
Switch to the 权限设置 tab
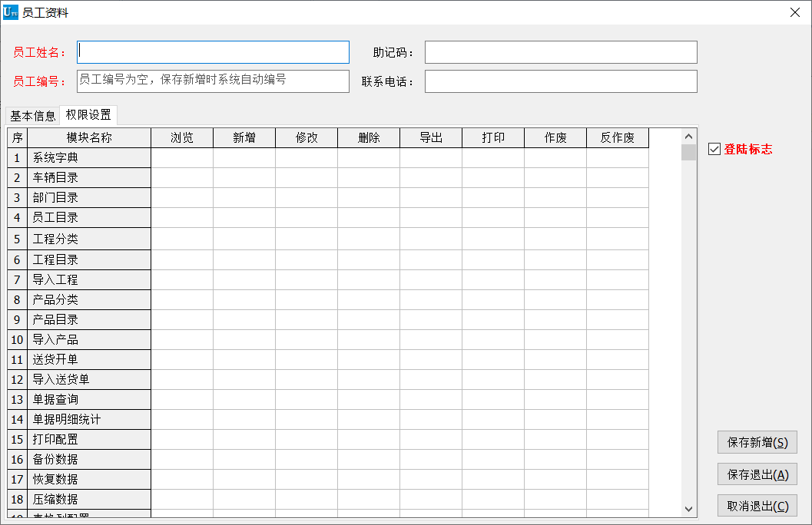click(87, 115)
